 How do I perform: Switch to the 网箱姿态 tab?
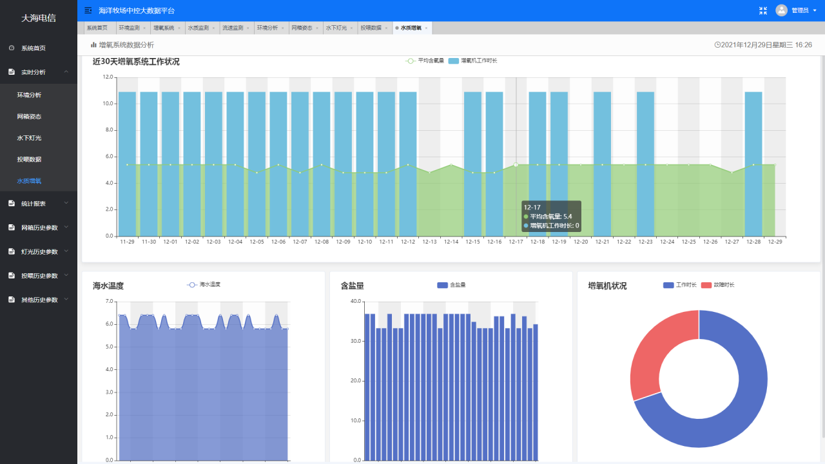click(x=301, y=28)
